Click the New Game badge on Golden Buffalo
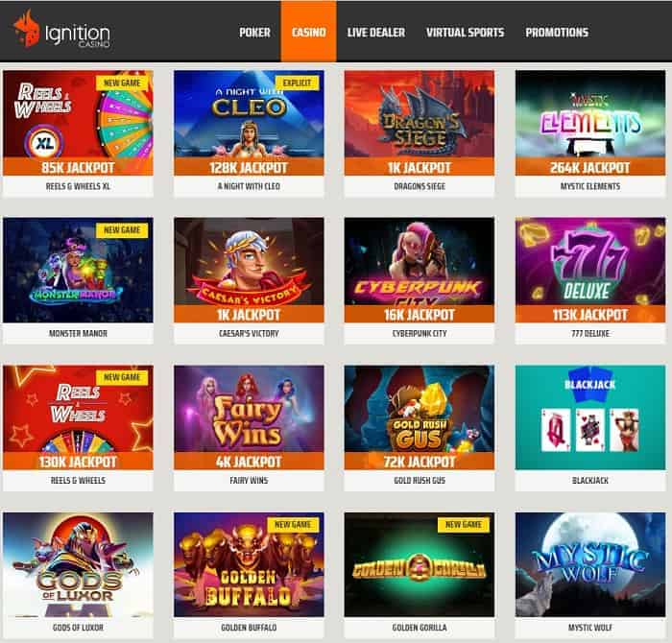The height and width of the screenshot is (643, 672). coord(293,524)
